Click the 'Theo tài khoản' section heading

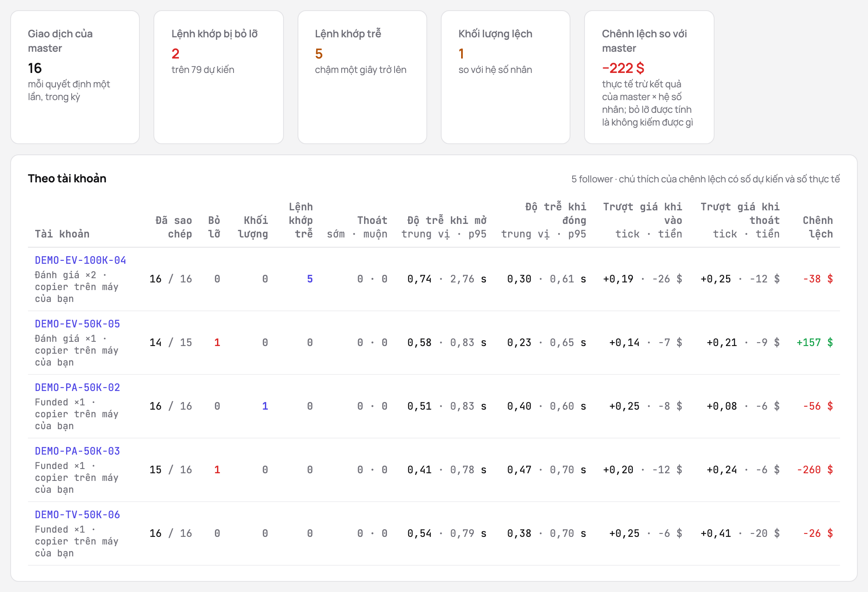[67, 179]
